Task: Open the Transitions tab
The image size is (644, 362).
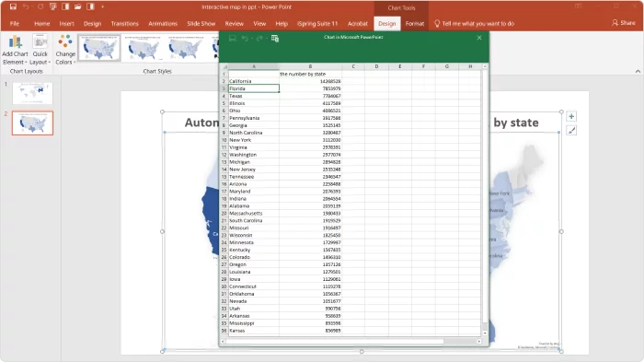Action: pos(124,23)
